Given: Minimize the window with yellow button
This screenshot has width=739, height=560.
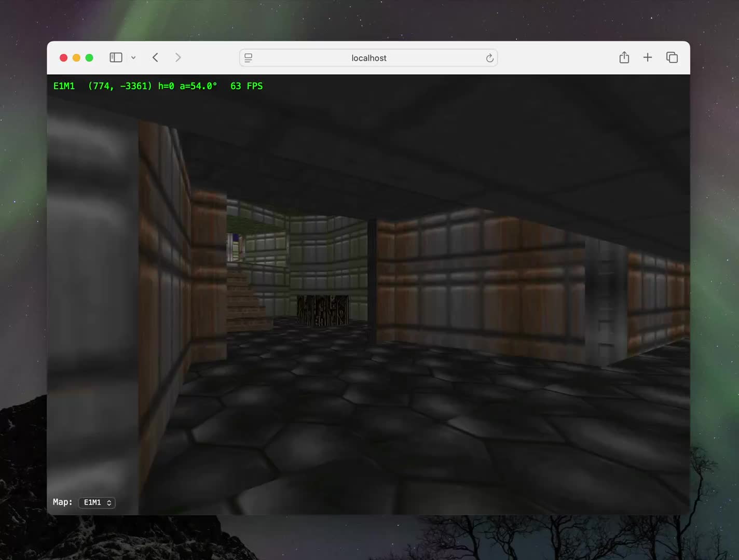Looking at the screenshot, I should coord(76,58).
